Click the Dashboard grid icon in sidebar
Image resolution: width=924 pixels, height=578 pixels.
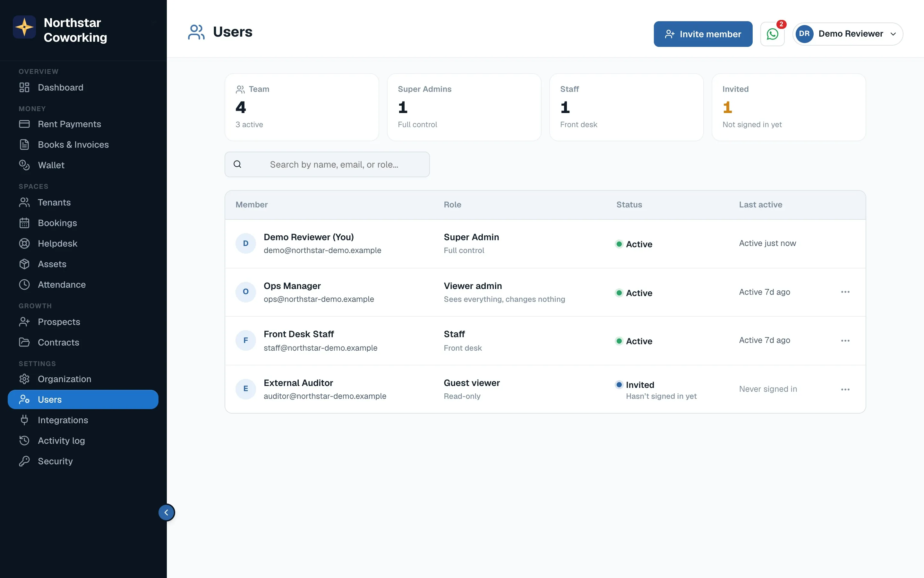point(24,88)
